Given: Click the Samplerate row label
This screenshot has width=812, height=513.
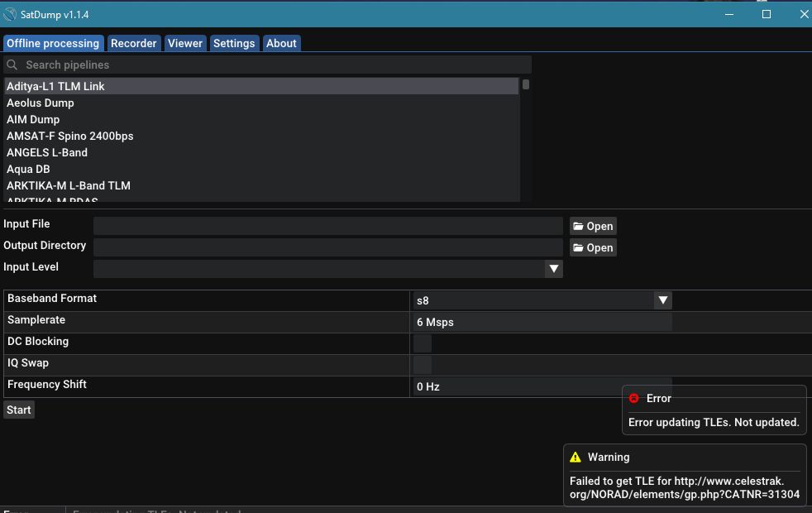Looking at the screenshot, I should click(x=36, y=319).
